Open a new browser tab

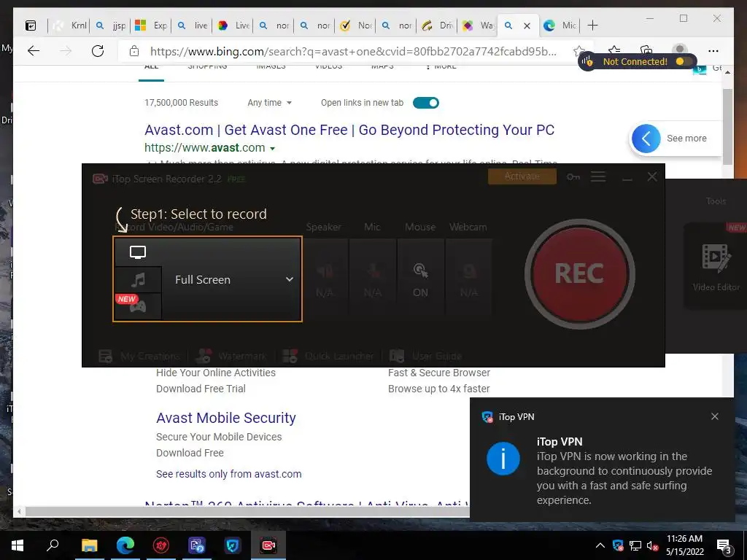[x=592, y=26]
